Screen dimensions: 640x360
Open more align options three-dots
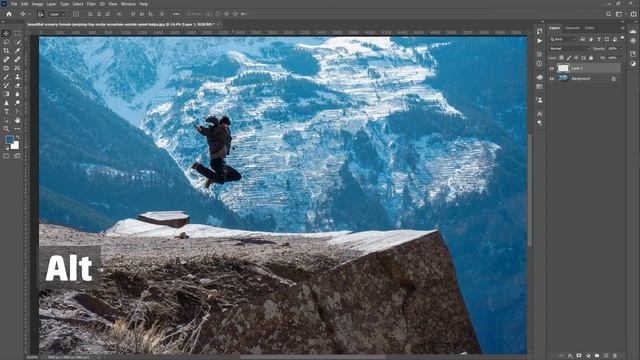tap(176, 14)
